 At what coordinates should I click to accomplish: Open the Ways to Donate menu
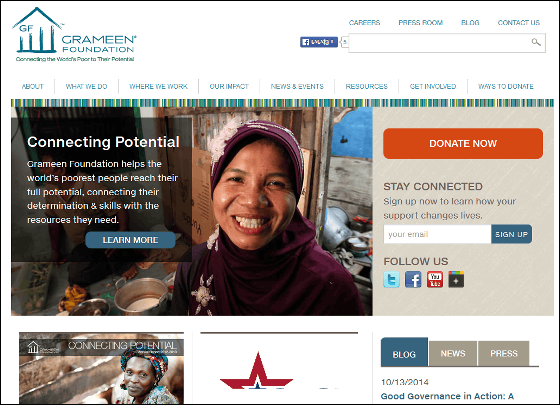pos(506,86)
